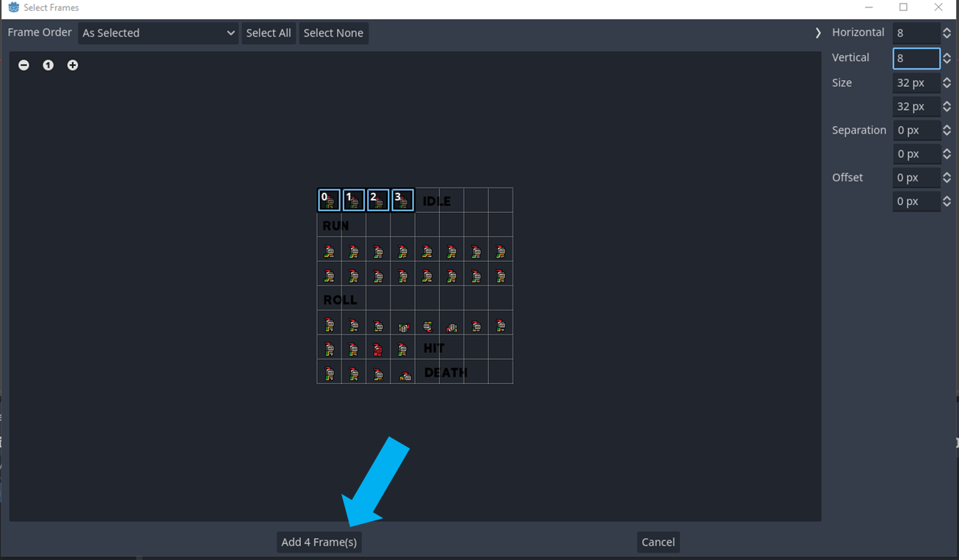Select last sprite frame in the roll row

501,323
